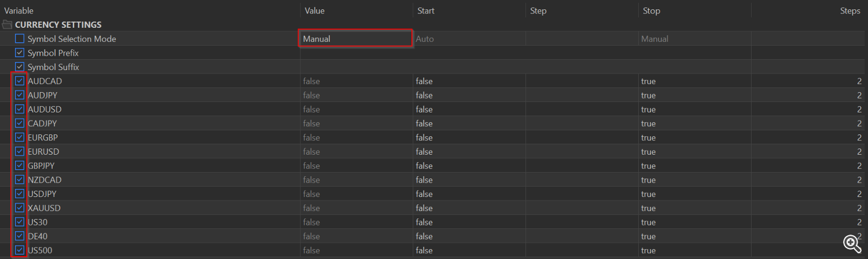Toggle the US500 checkbox off
868x259 pixels.
(20, 250)
